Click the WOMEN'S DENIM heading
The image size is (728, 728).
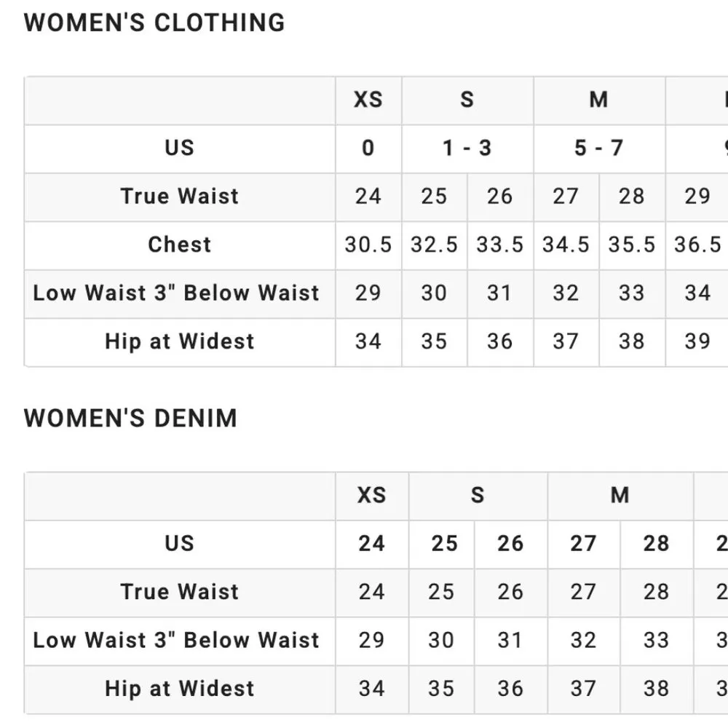pos(130,419)
